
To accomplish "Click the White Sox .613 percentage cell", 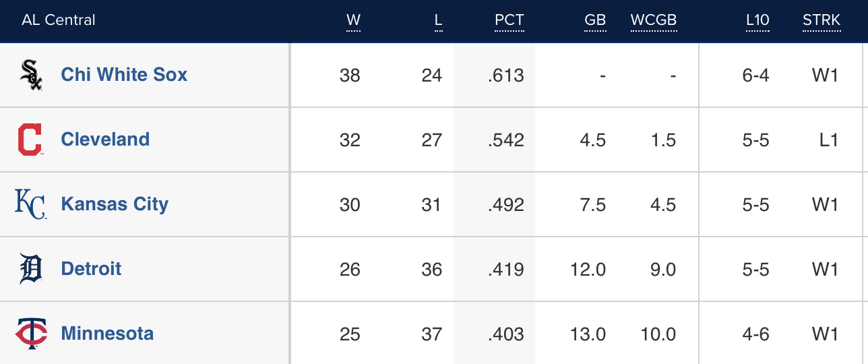I will [505, 75].
